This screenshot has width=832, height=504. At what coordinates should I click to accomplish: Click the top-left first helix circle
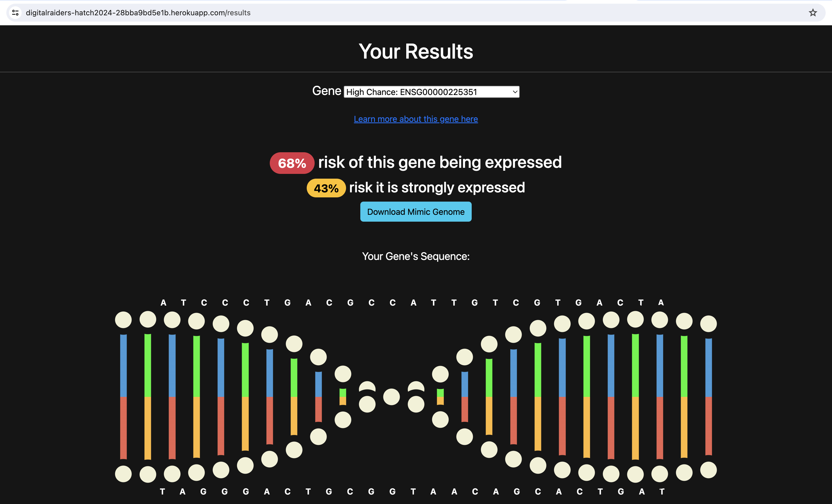(123, 320)
